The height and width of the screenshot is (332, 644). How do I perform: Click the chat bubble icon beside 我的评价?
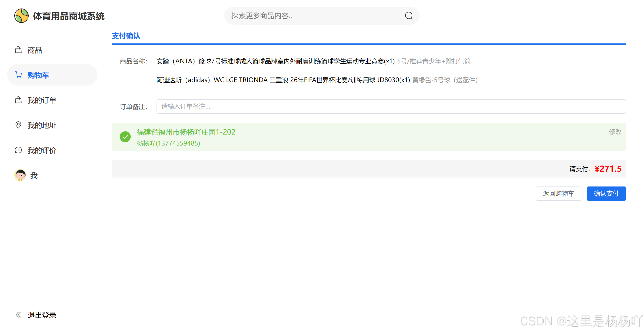coord(18,150)
